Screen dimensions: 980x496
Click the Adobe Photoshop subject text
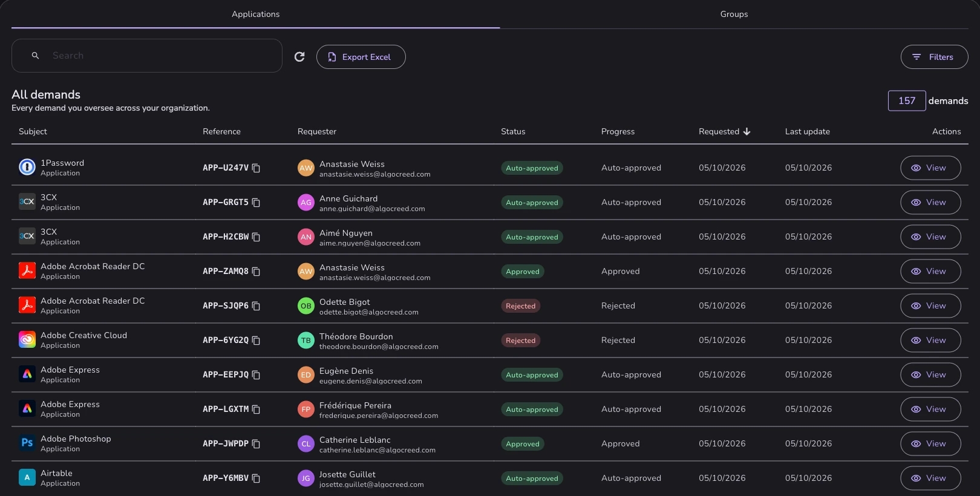click(76, 439)
